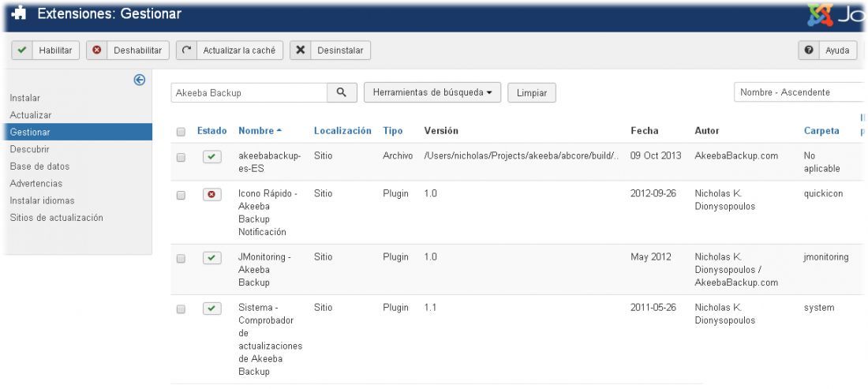The height and width of the screenshot is (389, 868).
Task: Click the Versión column header
Action: 441,131
